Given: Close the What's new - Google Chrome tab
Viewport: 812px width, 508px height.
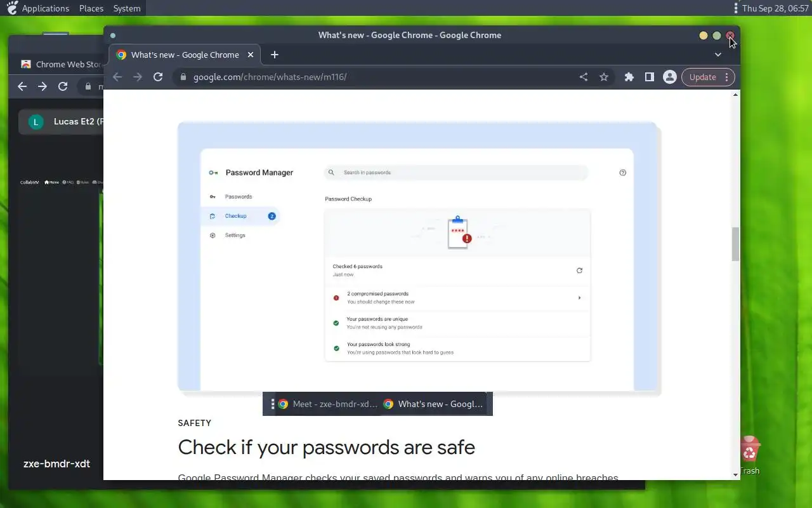Looking at the screenshot, I should tap(251, 55).
